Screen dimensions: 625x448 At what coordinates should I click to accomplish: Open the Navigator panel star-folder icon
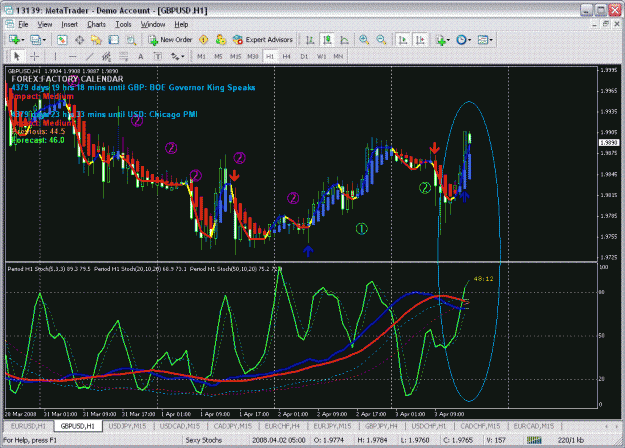(96, 40)
